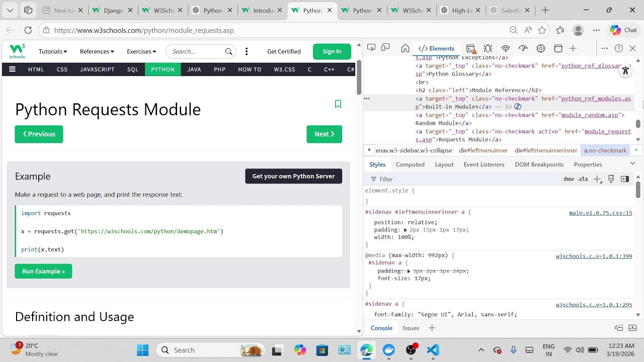Toggle the computed styles sidebar icon
The height and width of the screenshot is (362, 644).
[x=625, y=179]
